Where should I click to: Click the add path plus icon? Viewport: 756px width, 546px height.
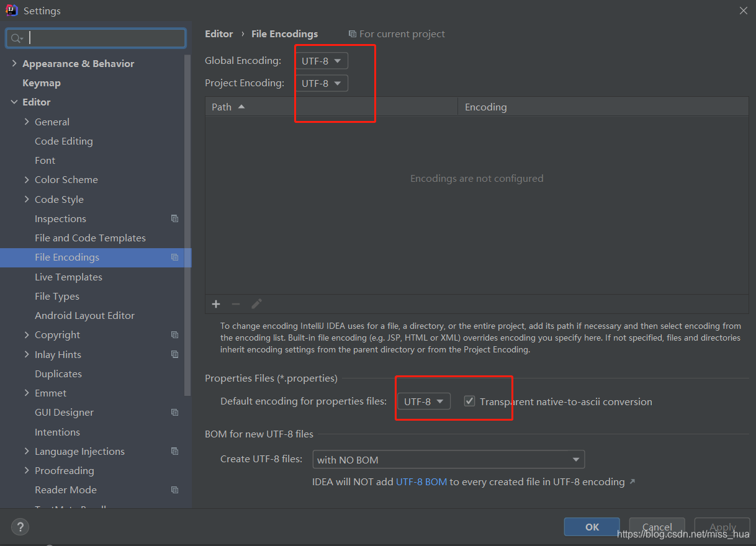pos(216,303)
